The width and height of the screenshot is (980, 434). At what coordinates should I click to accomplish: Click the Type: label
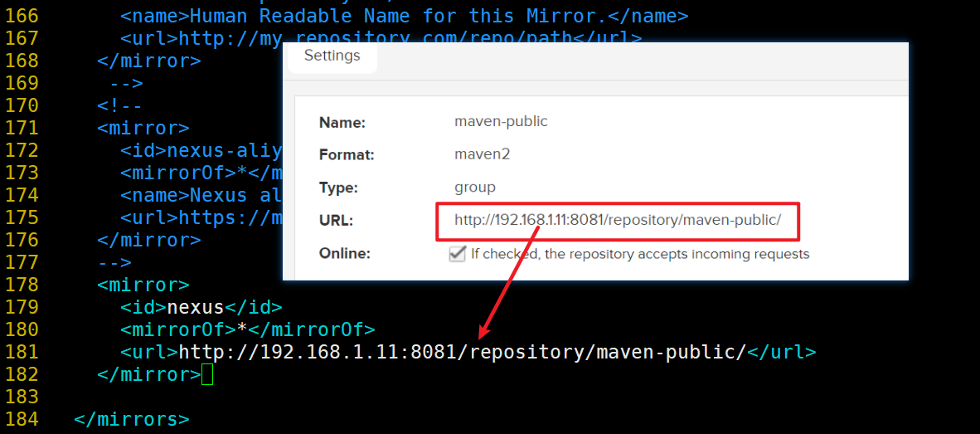pos(337,188)
